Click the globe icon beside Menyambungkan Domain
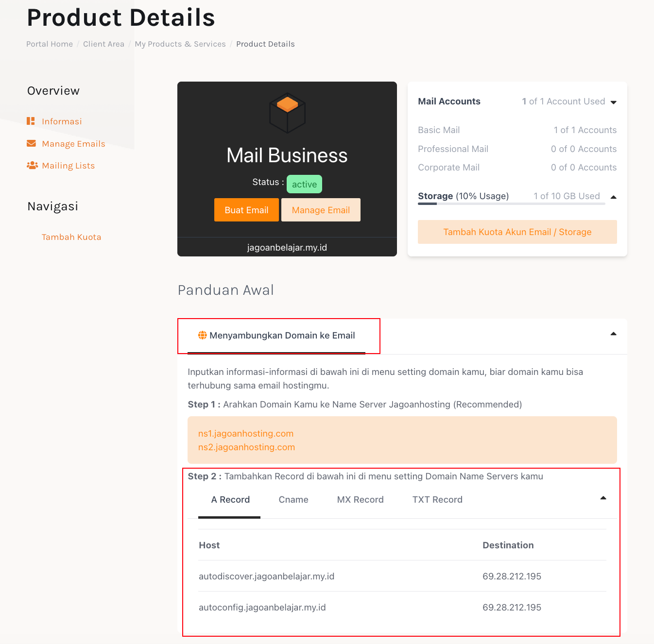 (x=203, y=335)
